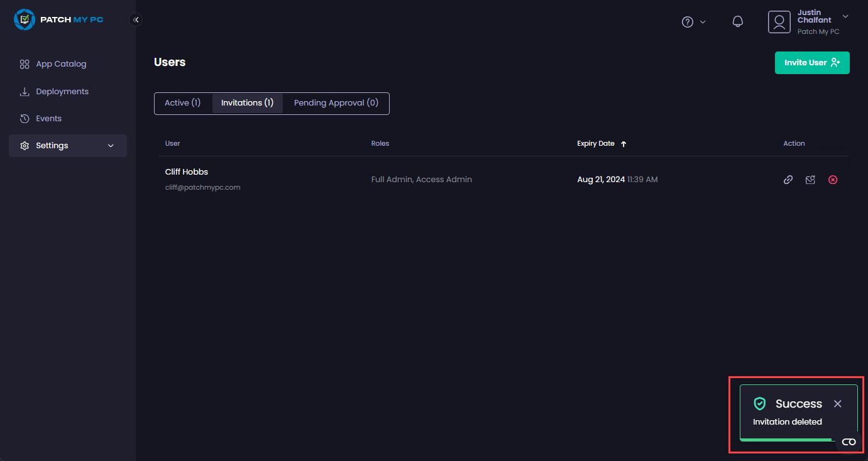Switch to Pending Approval (0) tab
The height and width of the screenshot is (461, 868).
point(336,103)
